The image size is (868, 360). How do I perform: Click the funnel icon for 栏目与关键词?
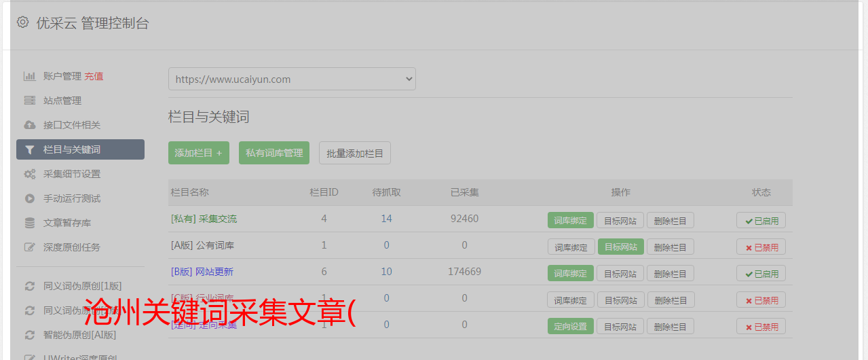coord(30,149)
